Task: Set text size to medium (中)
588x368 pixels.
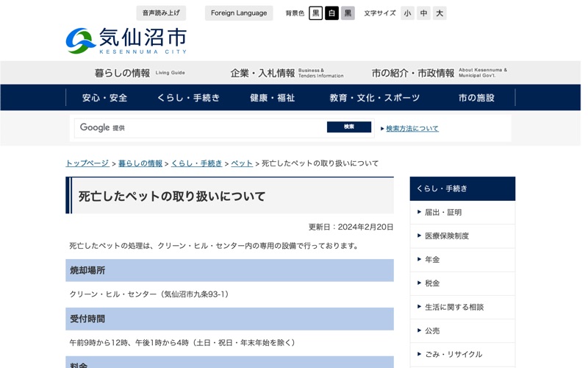Action: 424,13
